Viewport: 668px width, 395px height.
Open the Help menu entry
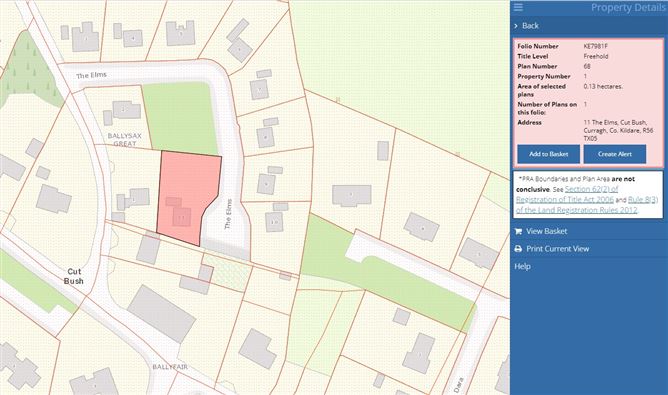pos(522,267)
